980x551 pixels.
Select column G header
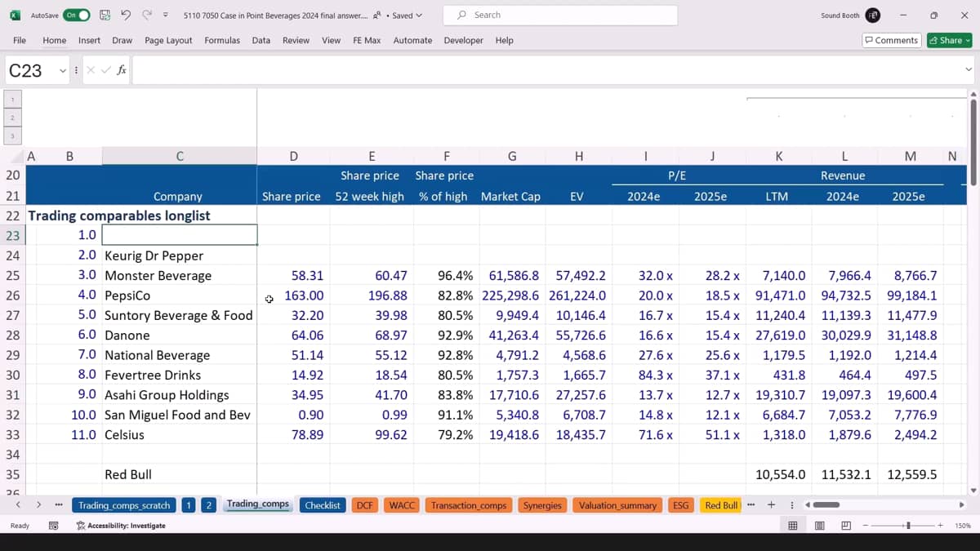pyautogui.click(x=511, y=156)
